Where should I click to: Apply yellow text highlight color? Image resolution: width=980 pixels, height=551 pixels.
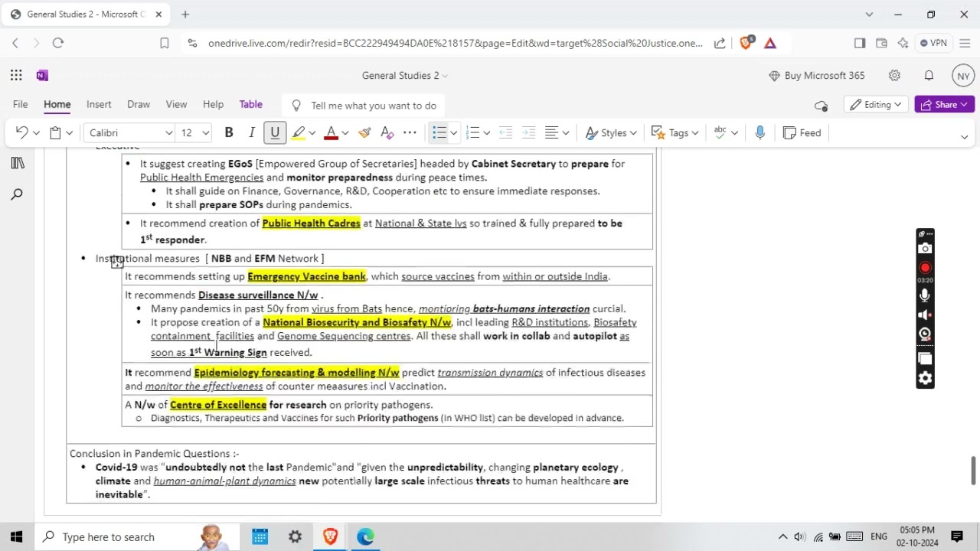[x=299, y=132]
